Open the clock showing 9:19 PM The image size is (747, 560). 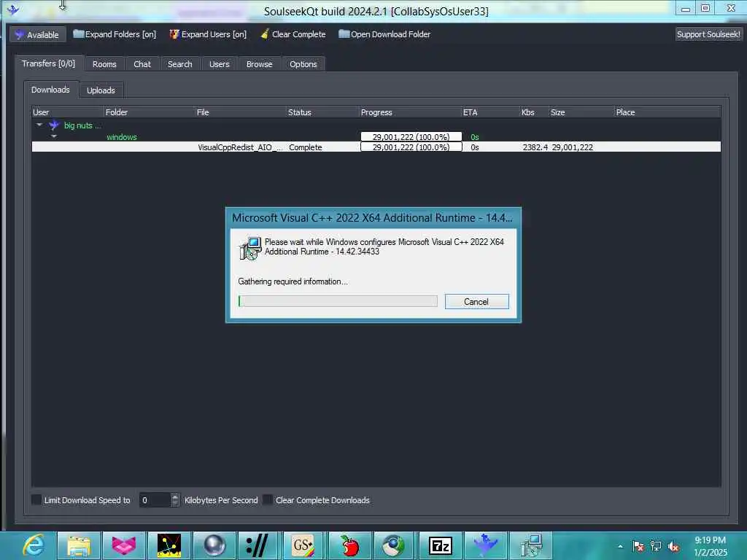[710, 546]
